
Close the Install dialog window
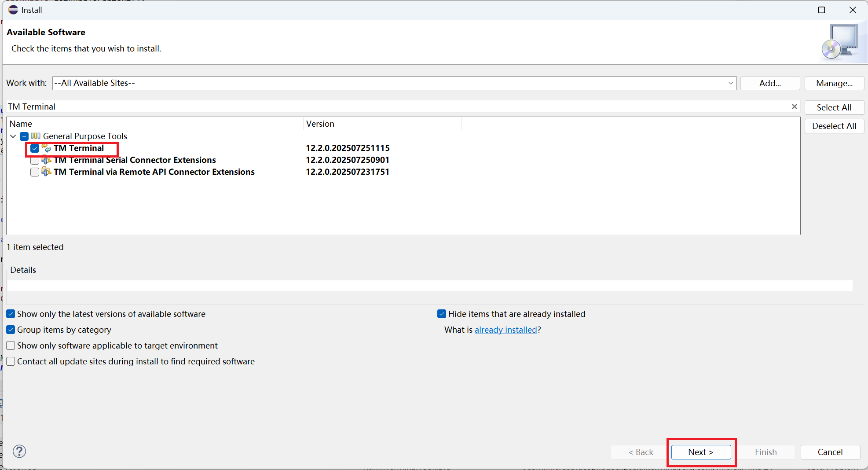click(853, 10)
